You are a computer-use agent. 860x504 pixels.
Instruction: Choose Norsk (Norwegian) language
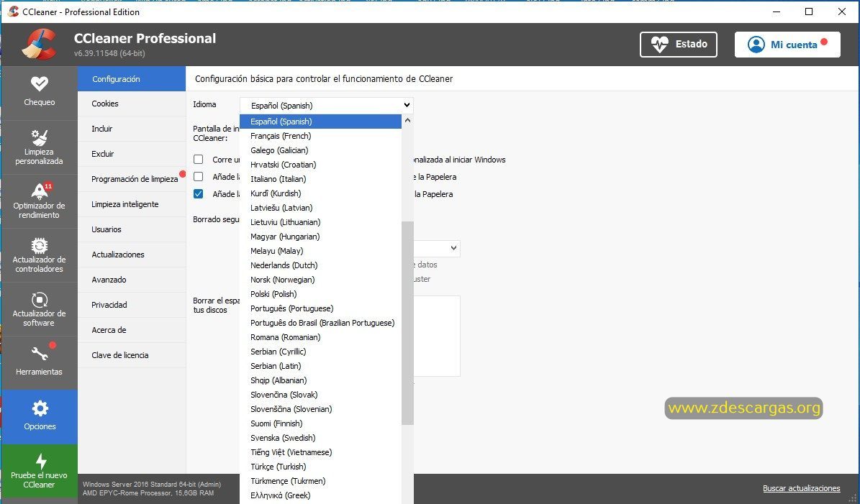click(321, 280)
